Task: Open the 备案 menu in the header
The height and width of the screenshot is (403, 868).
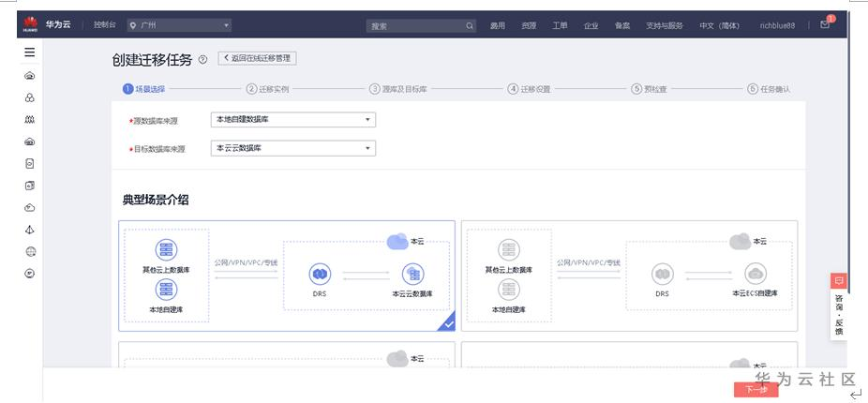Action: tap(622, 25)
